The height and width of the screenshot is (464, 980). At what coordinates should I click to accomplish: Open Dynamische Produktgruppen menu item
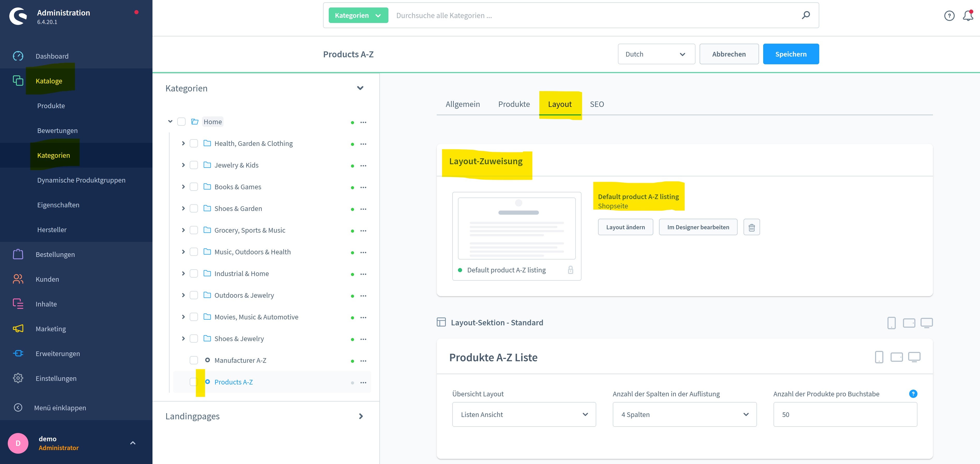pyautogui.click(x=81, y=180)
